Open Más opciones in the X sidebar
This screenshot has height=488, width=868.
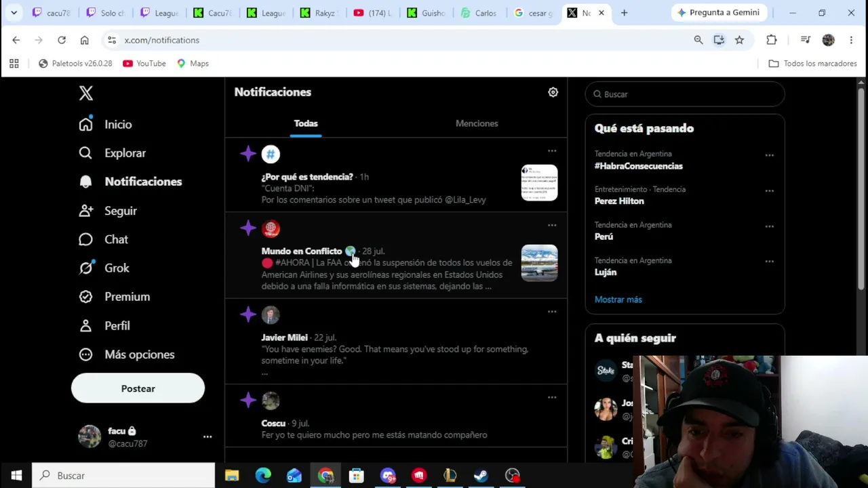[x=127, y=354]
